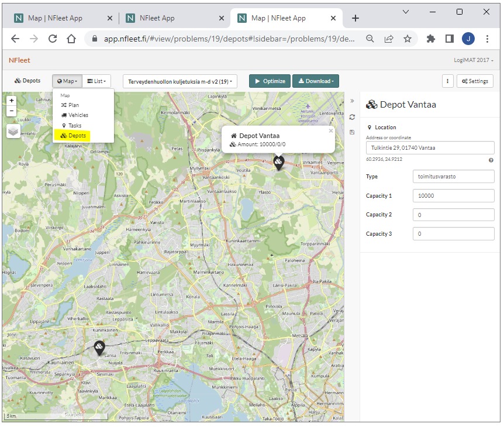Open the problem selector Terveydenhuollon kuljetuksia dropdown
Screen dimensions: 504x427
click(x=180, y=81)
